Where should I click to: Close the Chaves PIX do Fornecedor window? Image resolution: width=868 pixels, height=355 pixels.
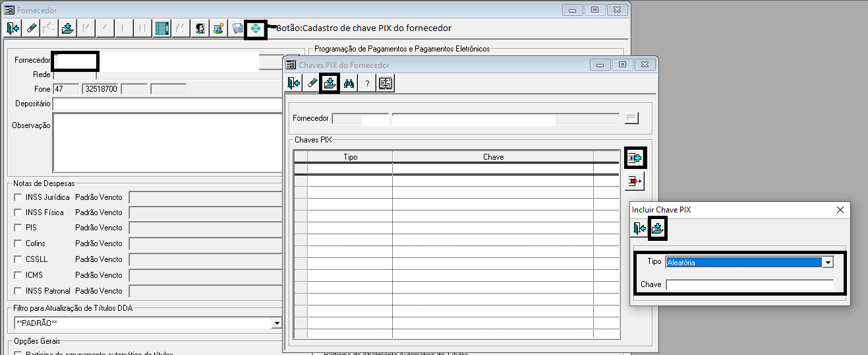(x=644, y=64)
